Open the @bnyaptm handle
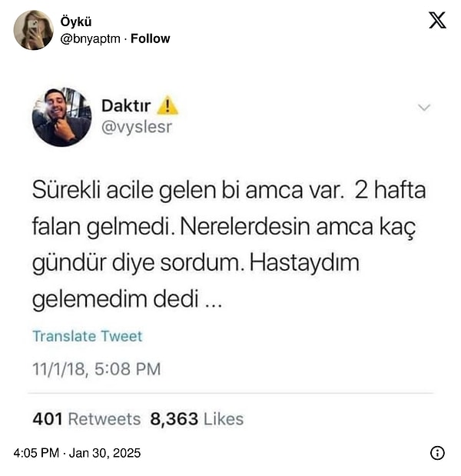461x476 pixels. (91, 39)
